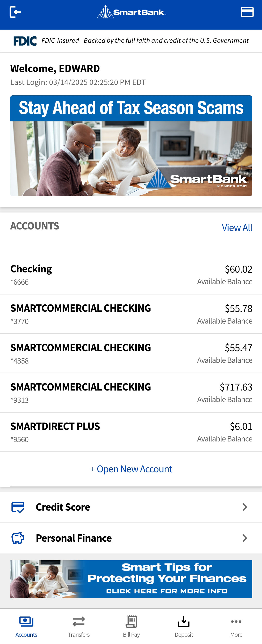Viewport: 262px width, 644px height.
Task: Open SMARTCOMMERCIAL CHECKING account ending 3770
Action: [x=131, y=314]
